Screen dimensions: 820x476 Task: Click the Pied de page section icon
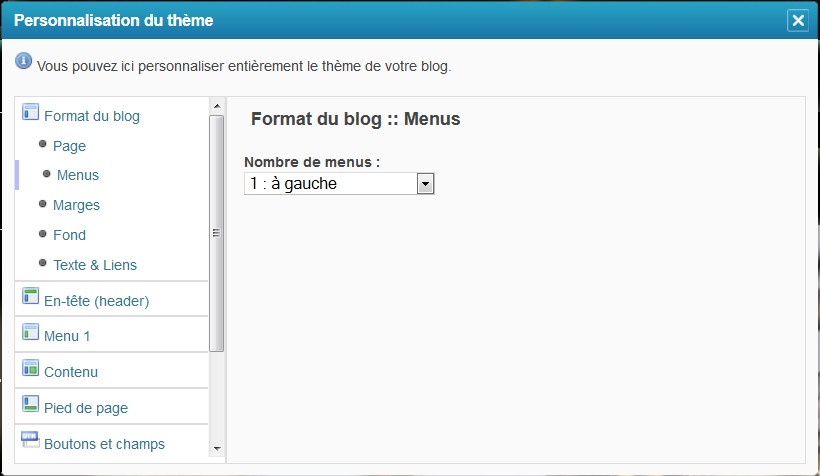[x=30, y=404]
